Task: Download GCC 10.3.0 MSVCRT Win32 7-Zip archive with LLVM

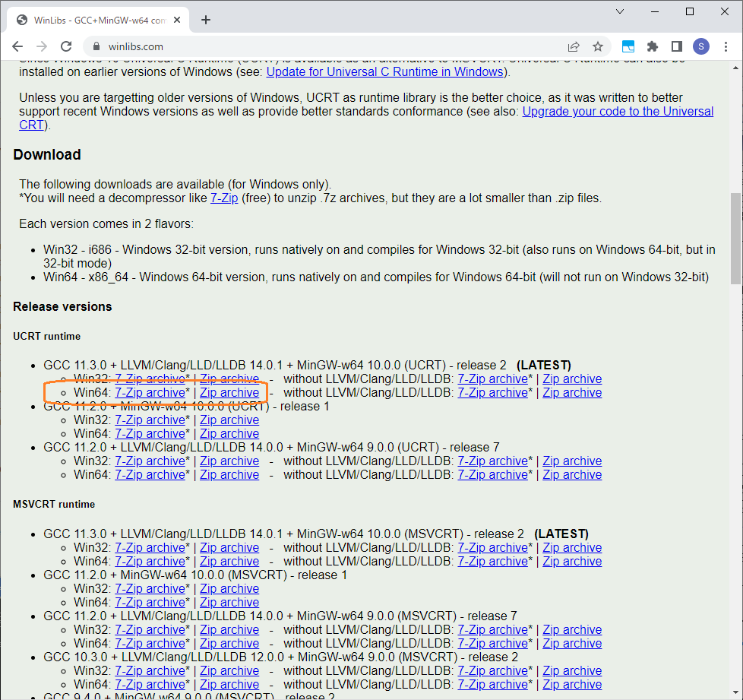Action: 150,671
